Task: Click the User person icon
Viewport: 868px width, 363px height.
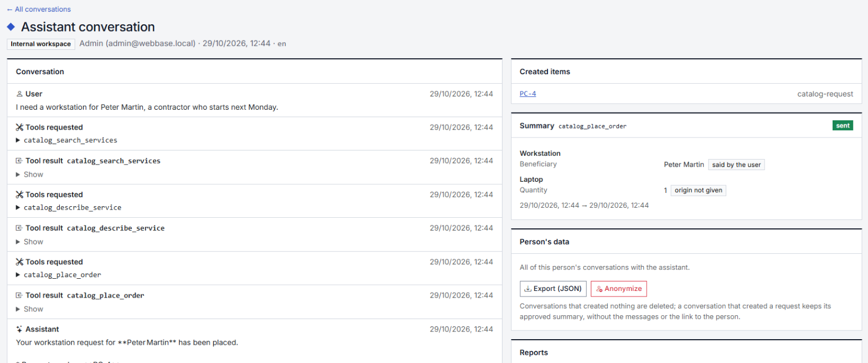Action: [x=19, y=94]
